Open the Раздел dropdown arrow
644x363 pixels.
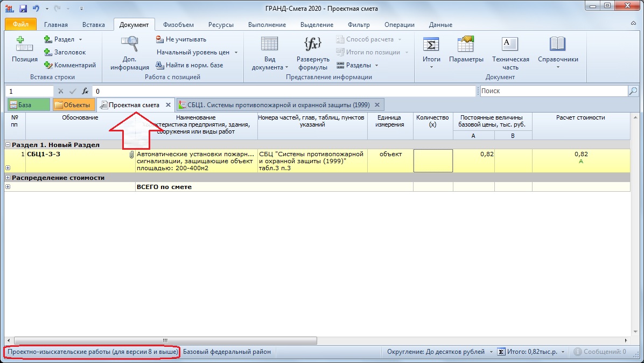tap(81, 39)
